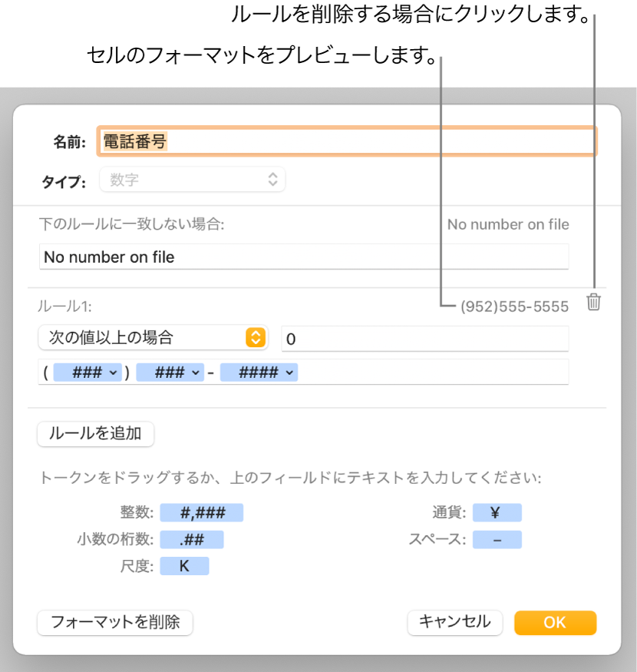Open the タイプ dropdown showing 数字
The height and width of the screenshot is (672, 637).
(x=192, y=179)
